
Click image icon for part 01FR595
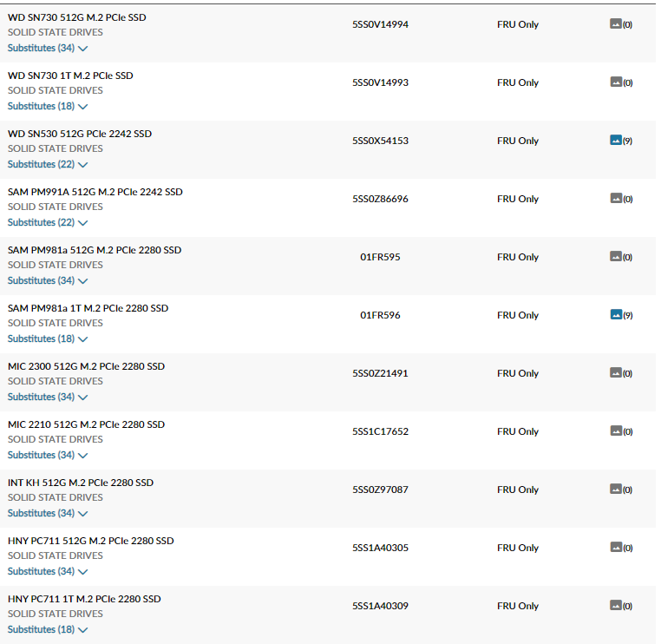pyautogui.click(x=616, y=257)
